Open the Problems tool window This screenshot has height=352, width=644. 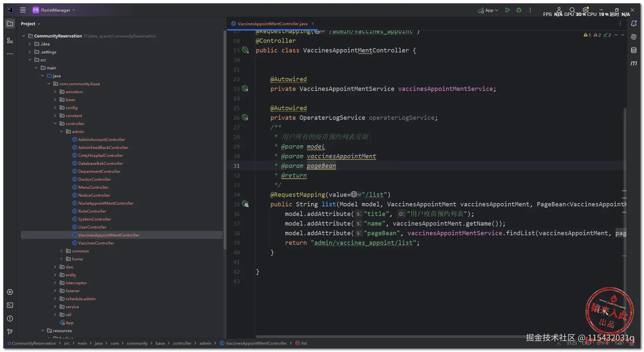click(10, 318)
